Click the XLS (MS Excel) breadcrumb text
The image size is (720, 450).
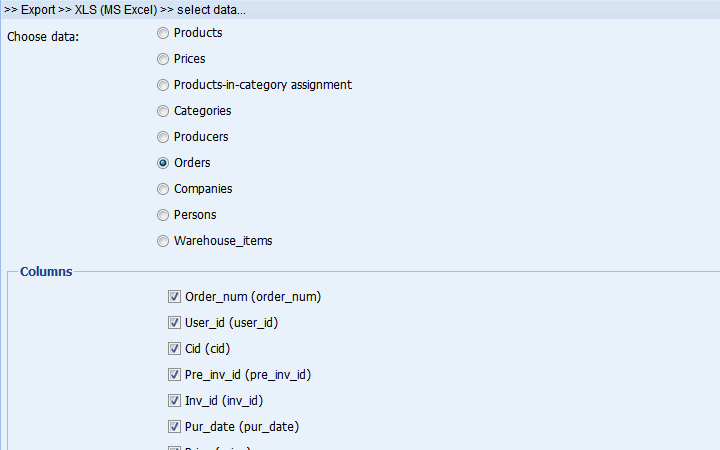click(116, 10)
